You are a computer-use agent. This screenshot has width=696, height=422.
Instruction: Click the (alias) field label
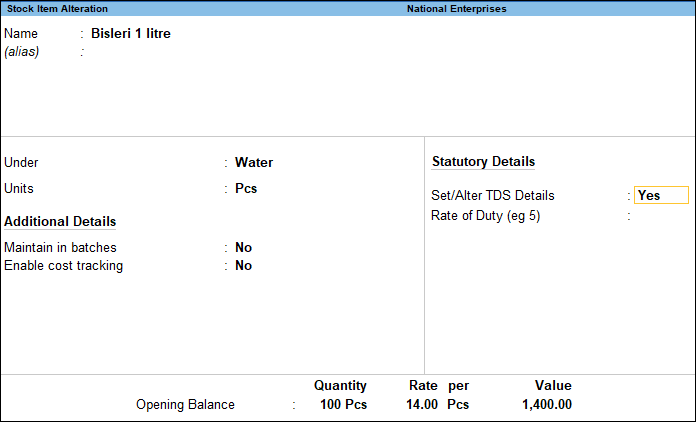pyautogui.click(x=22, y=52)
